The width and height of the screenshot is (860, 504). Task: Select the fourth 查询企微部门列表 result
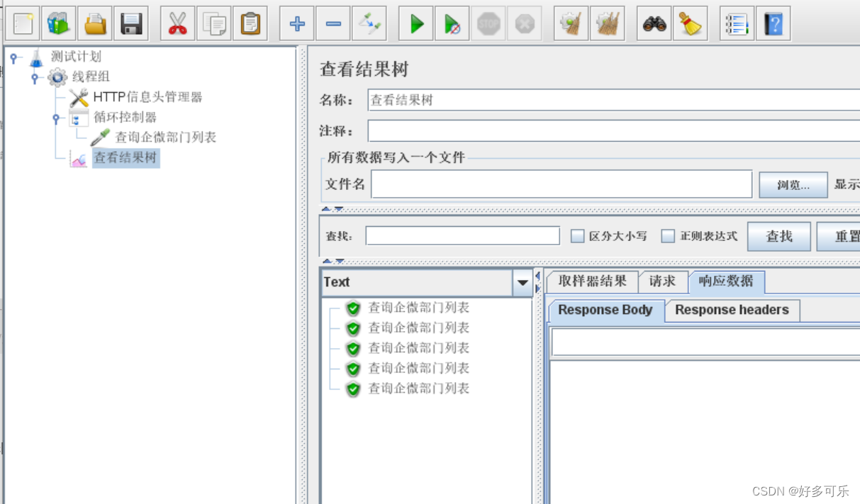[418, 369]
